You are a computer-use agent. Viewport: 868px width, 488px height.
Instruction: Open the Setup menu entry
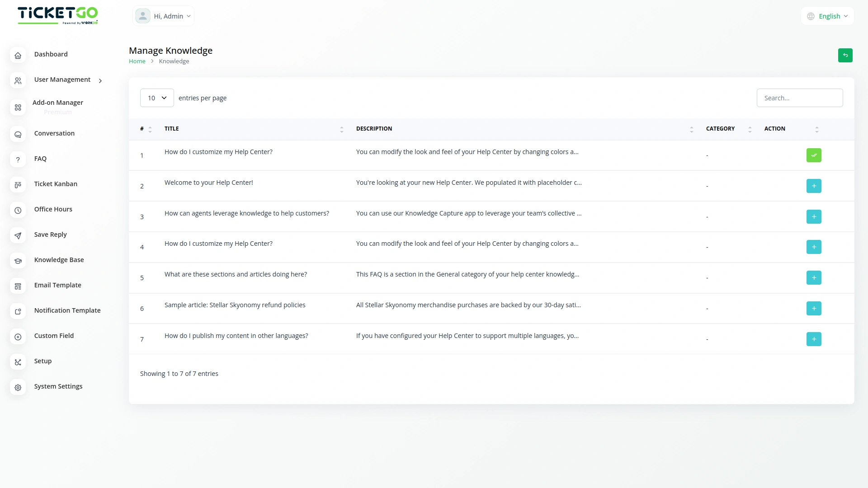click(x=42, y=361)
